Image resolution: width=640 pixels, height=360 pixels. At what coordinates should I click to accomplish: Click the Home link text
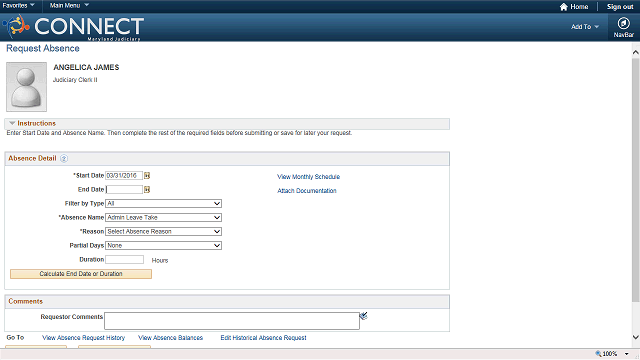coord(579,7)
